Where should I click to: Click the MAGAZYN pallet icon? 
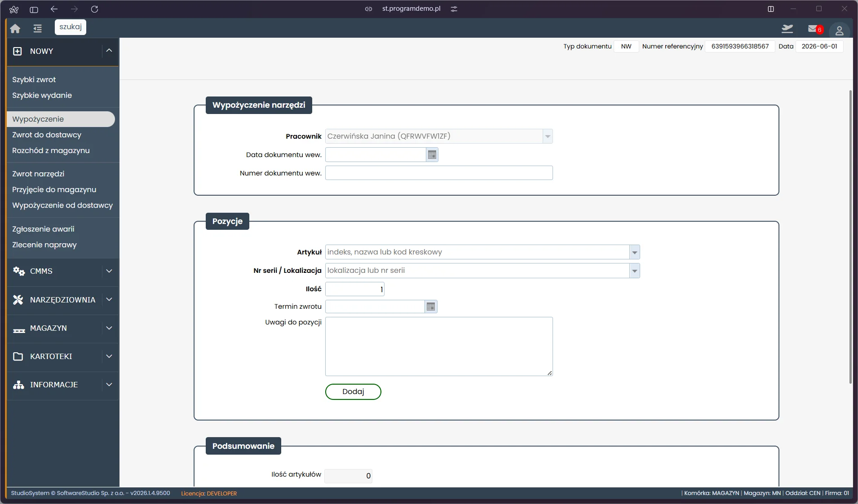[x=19, y=330]
